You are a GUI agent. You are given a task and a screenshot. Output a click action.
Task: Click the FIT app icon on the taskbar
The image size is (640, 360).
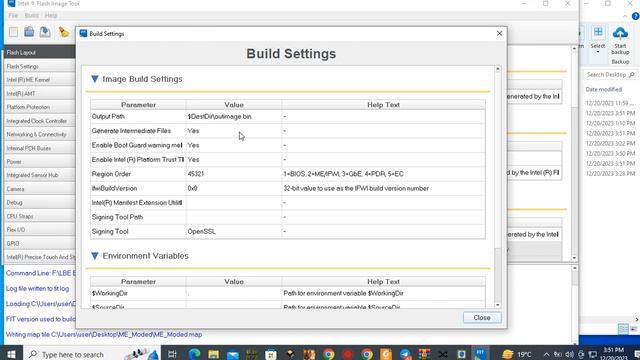480,353
